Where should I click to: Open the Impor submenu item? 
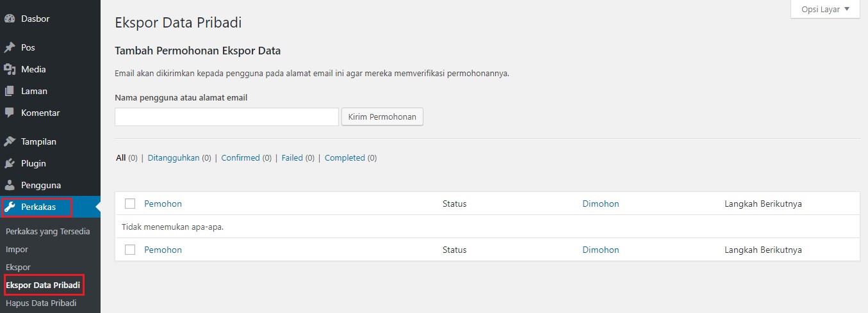pyautogui.click(x=17, y=249)
